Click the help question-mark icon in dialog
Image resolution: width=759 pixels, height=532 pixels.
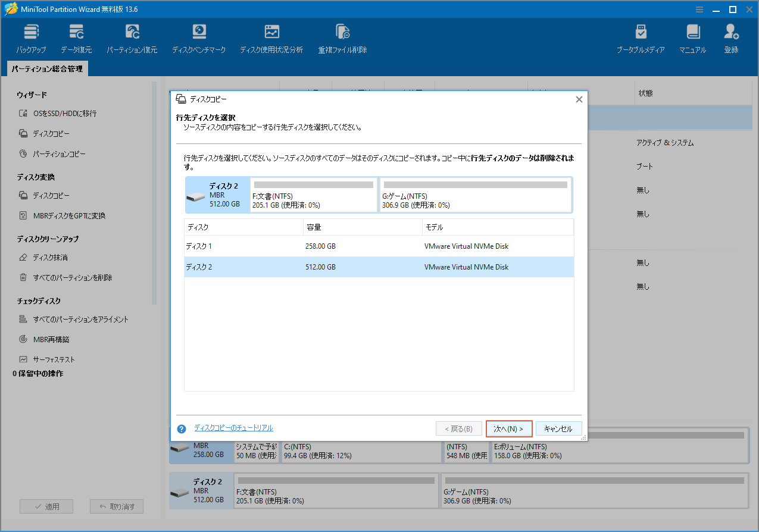pos(182,428)
